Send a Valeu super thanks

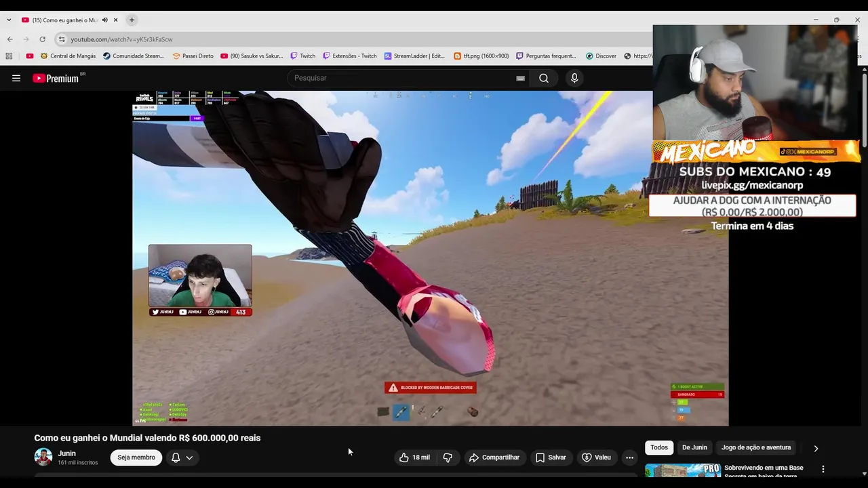tap(597, 457)
